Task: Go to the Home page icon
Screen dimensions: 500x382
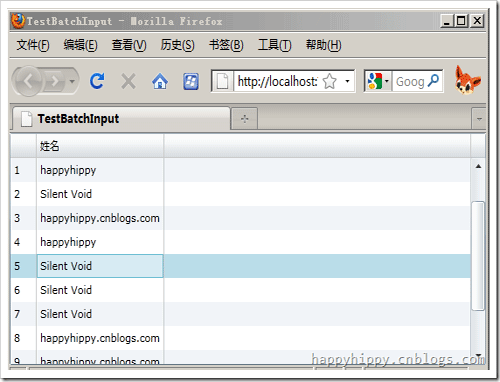Action: pos(160,81)
